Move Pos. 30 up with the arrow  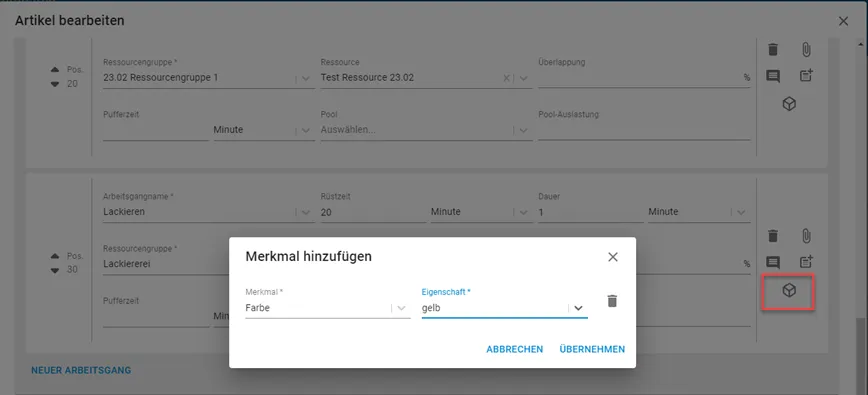[x=54, y=256]
